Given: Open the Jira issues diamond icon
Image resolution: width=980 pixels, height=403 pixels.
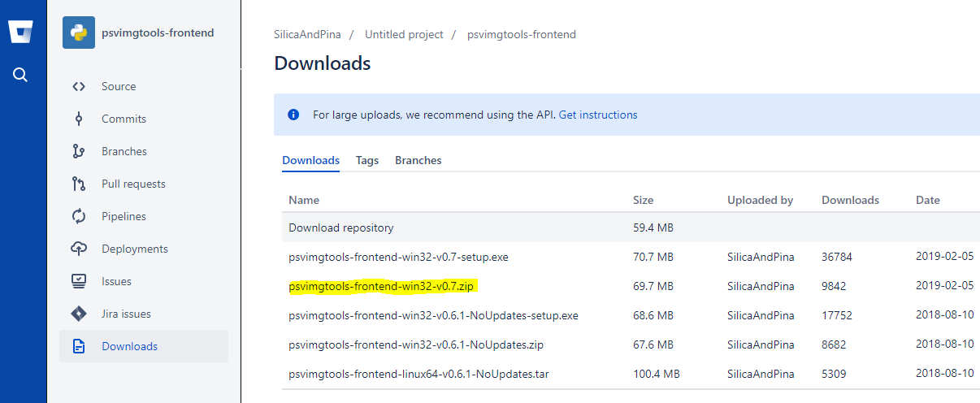Looking at the screenshot, I should (x=79, y=314).
